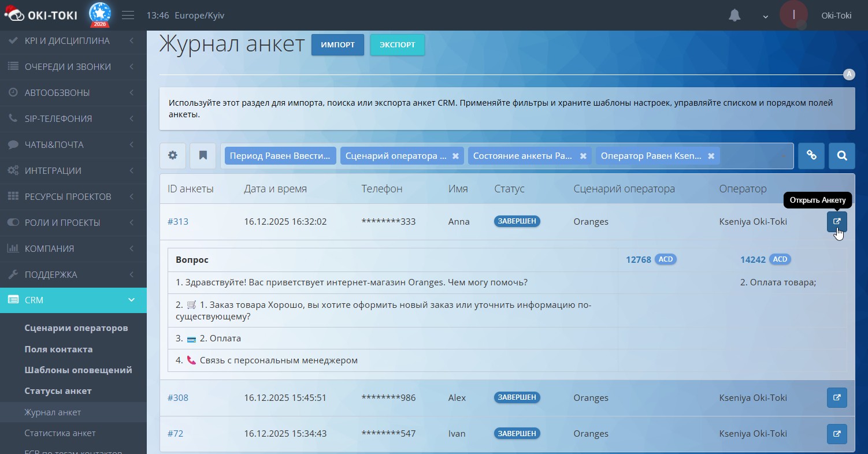Screen dimensions: 868x454
Task: Open the filter settings gear icon
Action: (x=172, y=155)
